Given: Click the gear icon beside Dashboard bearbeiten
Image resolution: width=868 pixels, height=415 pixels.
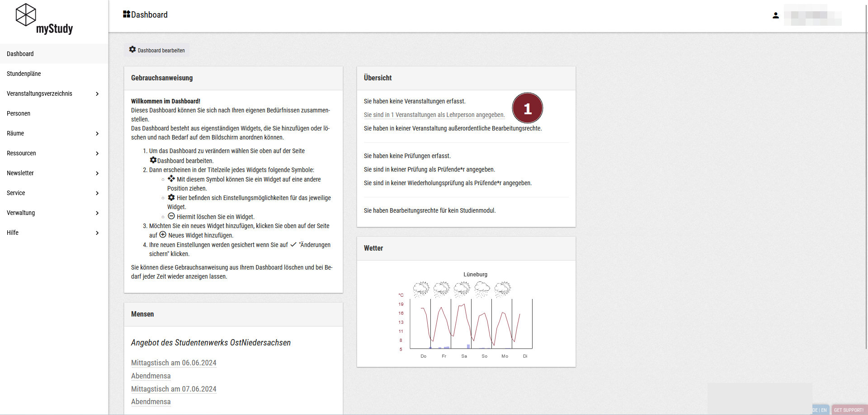Looking at the screenshot, I should (132, 50).
